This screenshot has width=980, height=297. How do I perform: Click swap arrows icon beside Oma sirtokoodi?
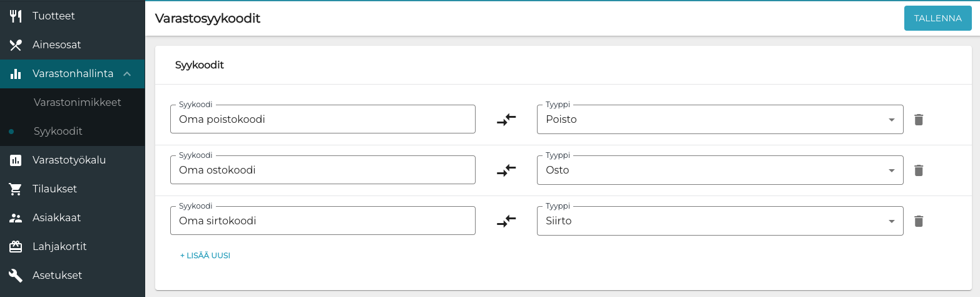506,221
